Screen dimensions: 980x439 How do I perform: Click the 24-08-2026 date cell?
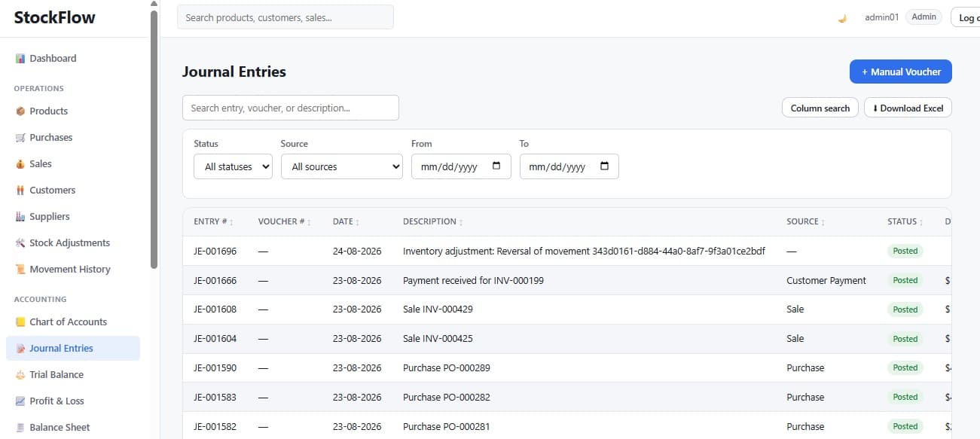click(357, 252)
